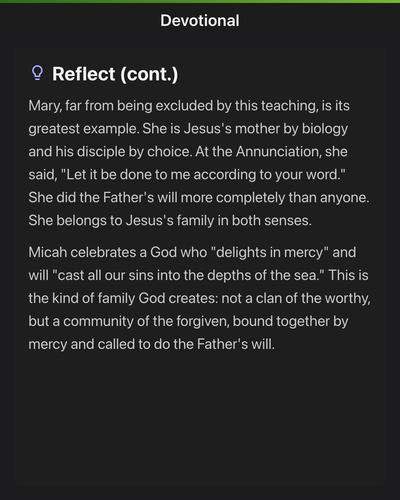Screen dimensions: 400x500
Task: Select the Reflect (cont.) heading
Action: pyautogui.click(x=115, y=74)
